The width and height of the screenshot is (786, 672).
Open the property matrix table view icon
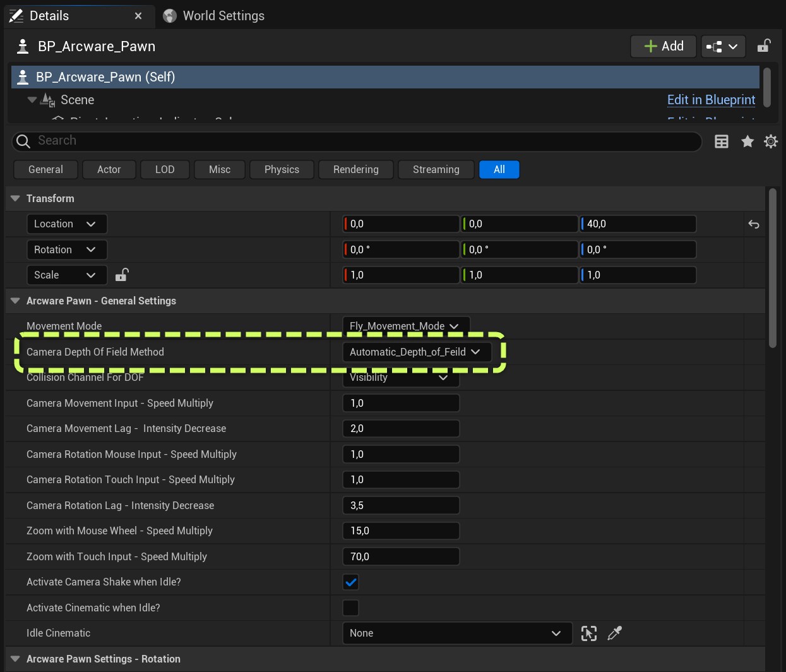pyautogui.click(x=721, y=141)
